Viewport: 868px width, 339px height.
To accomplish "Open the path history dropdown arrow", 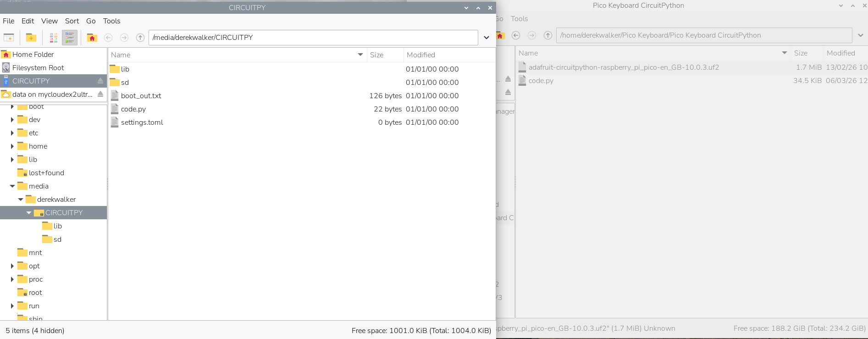I will 487,38.
